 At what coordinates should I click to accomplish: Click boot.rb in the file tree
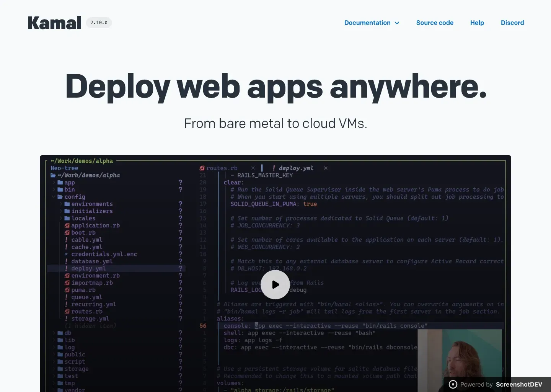[83, 233]
